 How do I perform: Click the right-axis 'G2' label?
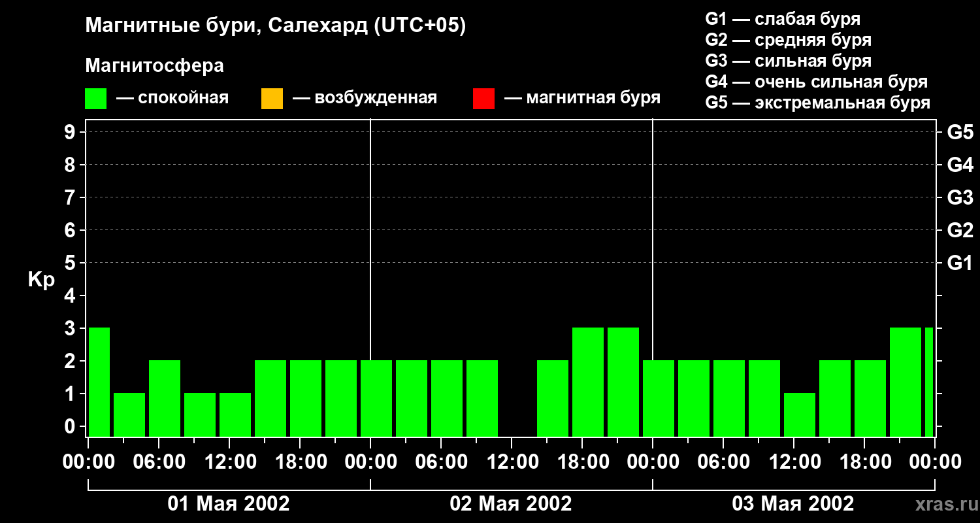(x=960, y=230)
